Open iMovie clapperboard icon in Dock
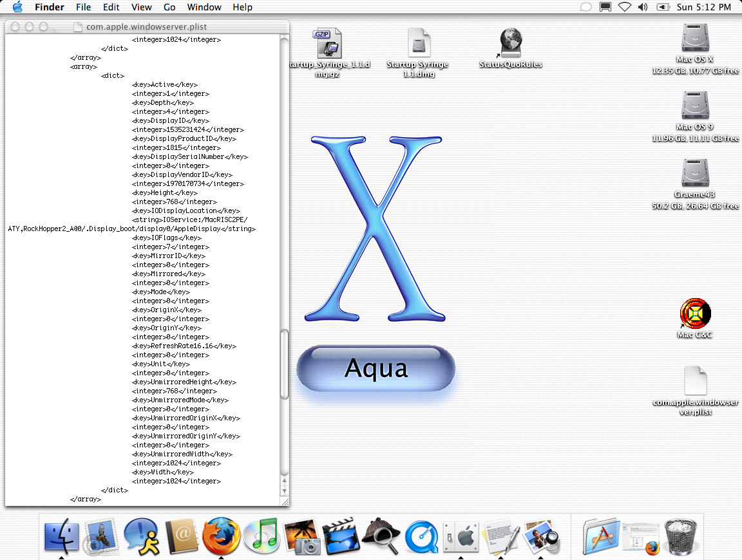742x560 pixels. [x=341, y=537]
